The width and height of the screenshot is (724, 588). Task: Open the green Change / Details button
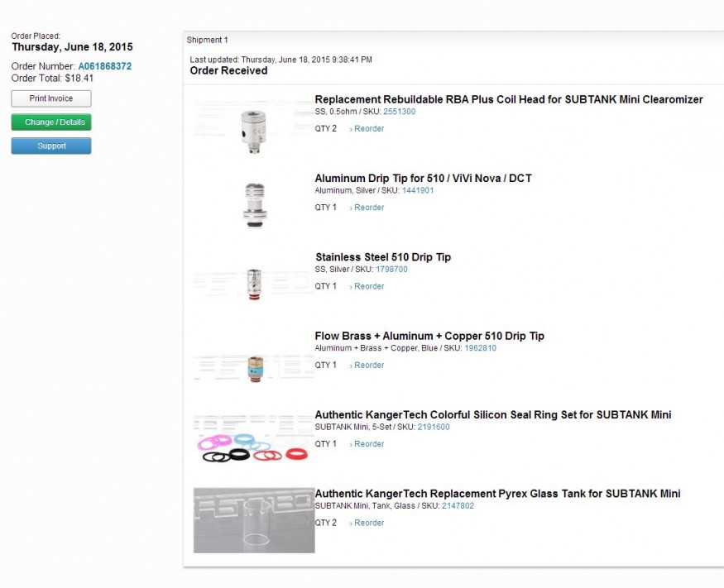click(51, 122)
